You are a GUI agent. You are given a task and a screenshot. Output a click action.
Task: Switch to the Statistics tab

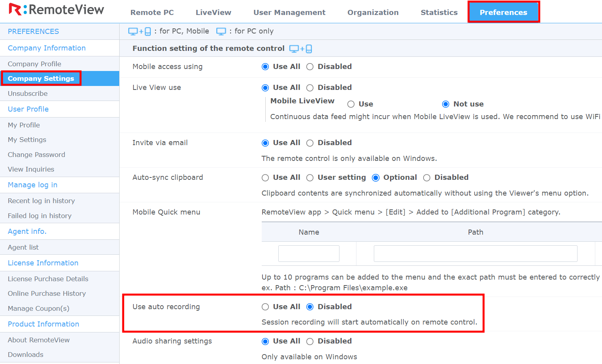tap(439, 12)
